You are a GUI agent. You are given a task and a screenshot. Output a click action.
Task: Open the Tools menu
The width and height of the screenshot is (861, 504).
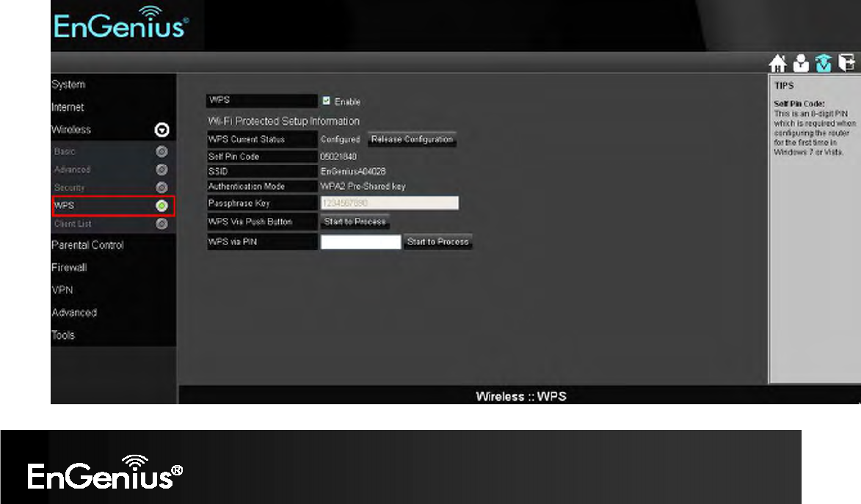63,335
